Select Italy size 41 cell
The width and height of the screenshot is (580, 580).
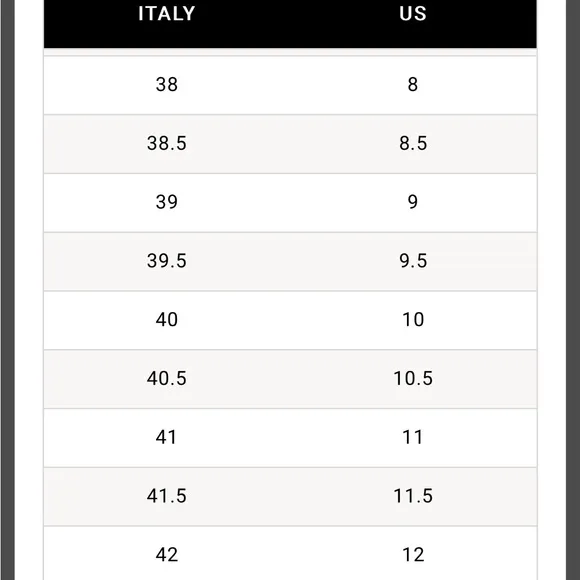pos(166,437)
